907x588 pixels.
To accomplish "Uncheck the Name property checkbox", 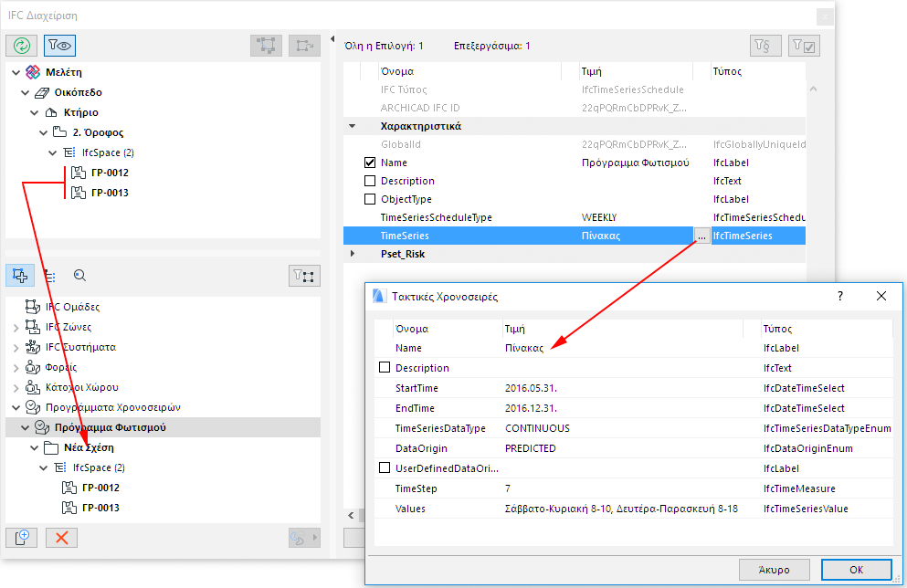I will (x=370, y=163).
